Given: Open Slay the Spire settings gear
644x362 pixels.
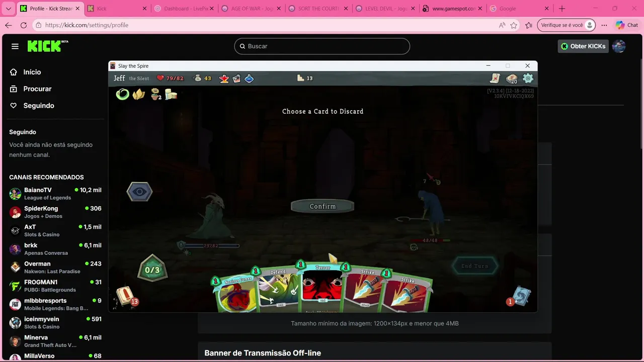Looking at the screenshot, I should point(528,78).
